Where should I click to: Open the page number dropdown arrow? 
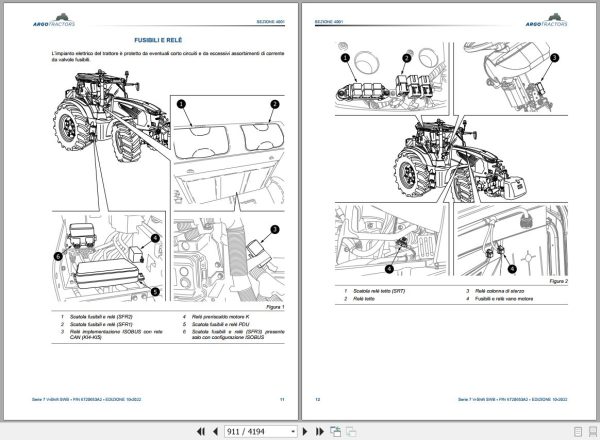click(x=293, y=432)
